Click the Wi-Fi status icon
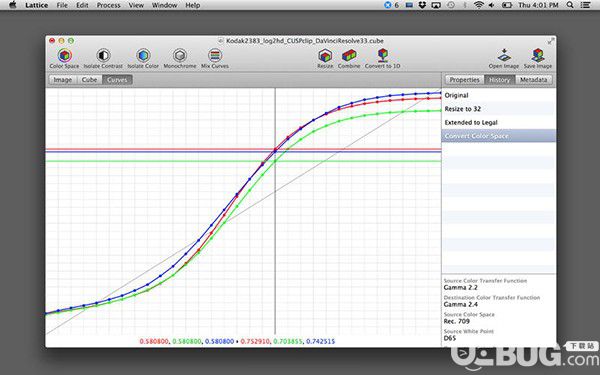The image size is (600, 375). (x=479, y=5)
